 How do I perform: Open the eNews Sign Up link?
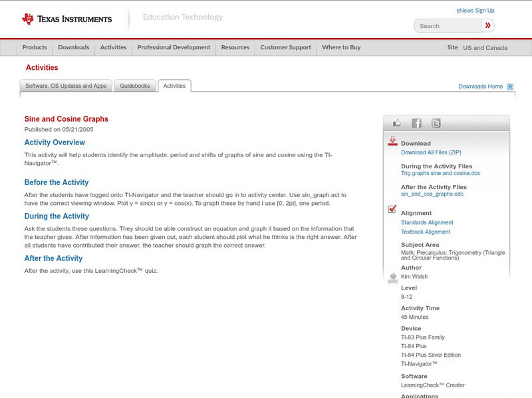point(475,11)
